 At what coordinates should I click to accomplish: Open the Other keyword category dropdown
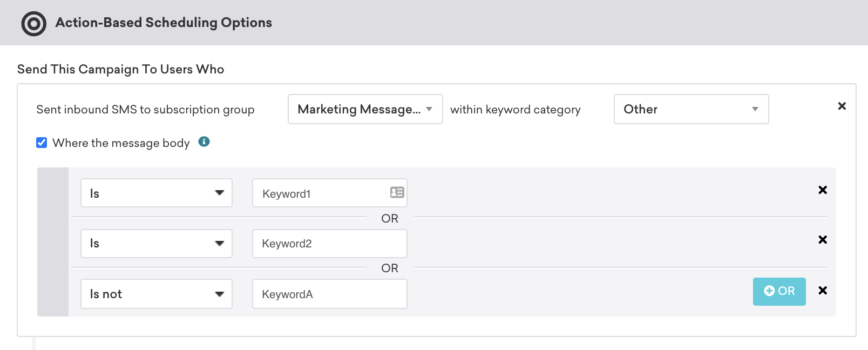point(691,109)
